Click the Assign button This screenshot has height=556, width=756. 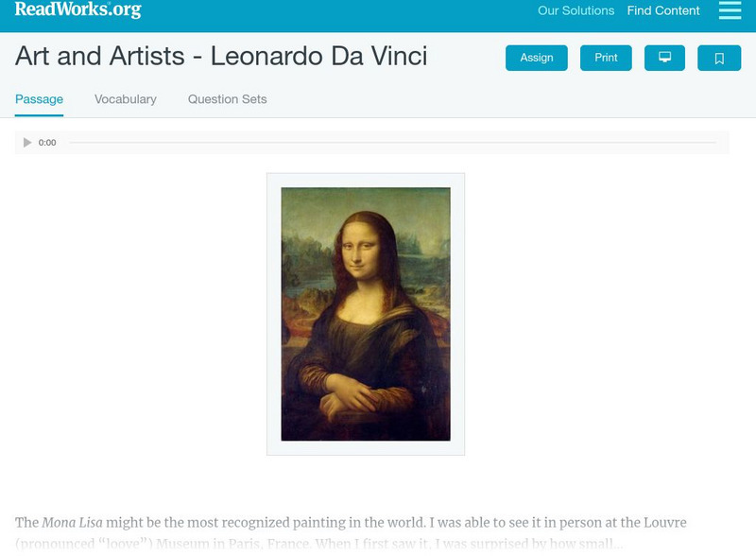[537, 58]
